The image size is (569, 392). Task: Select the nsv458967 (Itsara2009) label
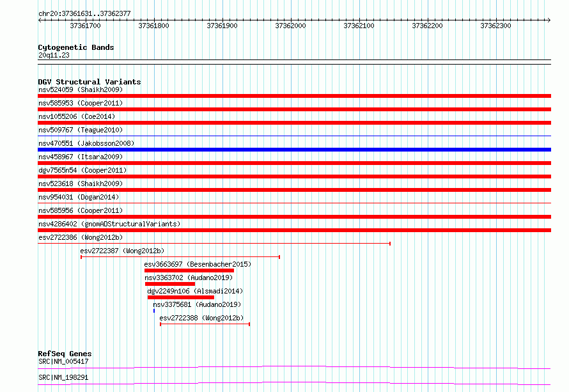(81, 157)
